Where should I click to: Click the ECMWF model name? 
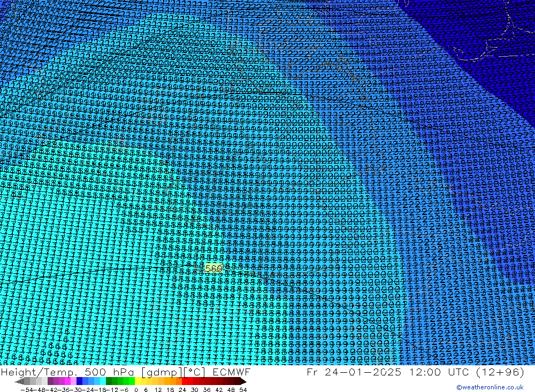pos(232,372)
